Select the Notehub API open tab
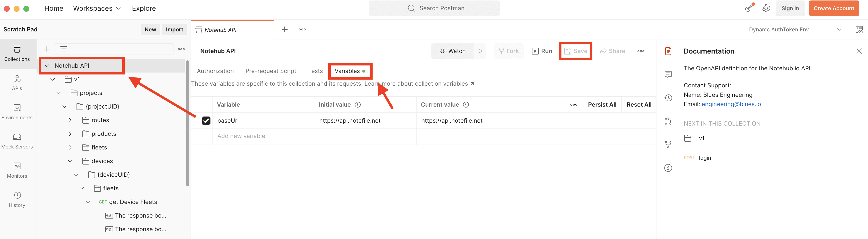Screen dimensions: 868x239 coord(232,30)
